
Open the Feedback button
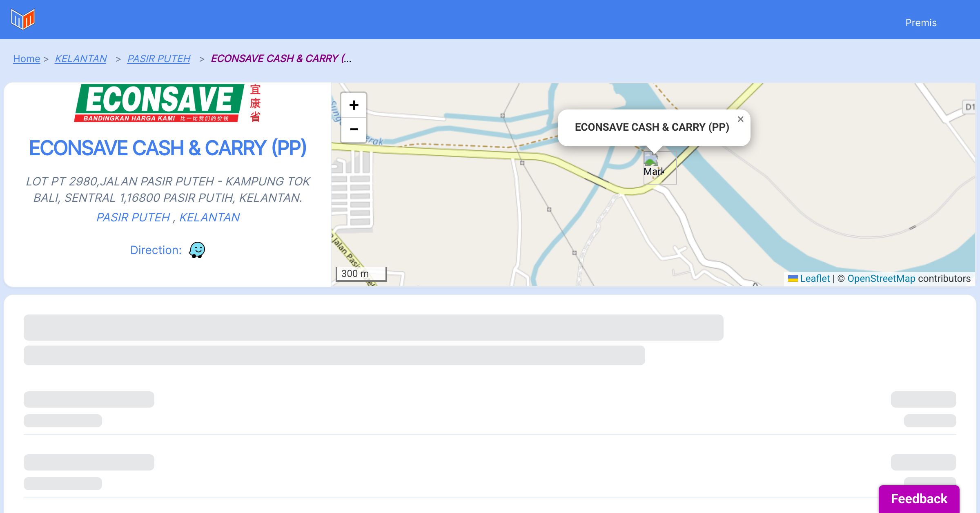[x=919, y=499]
